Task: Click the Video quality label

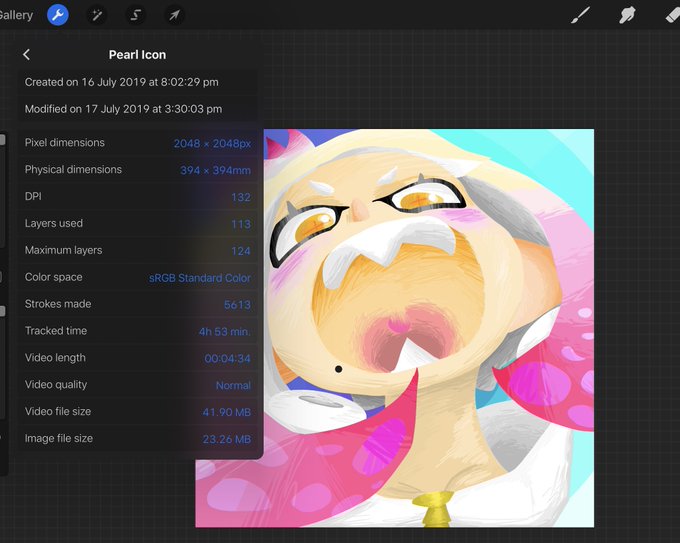Action: pyautogui.click(x=56, y=385)
